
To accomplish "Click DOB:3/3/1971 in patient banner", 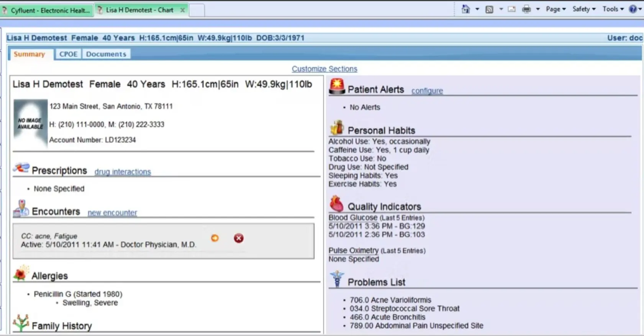I will (x=280, y=38).
